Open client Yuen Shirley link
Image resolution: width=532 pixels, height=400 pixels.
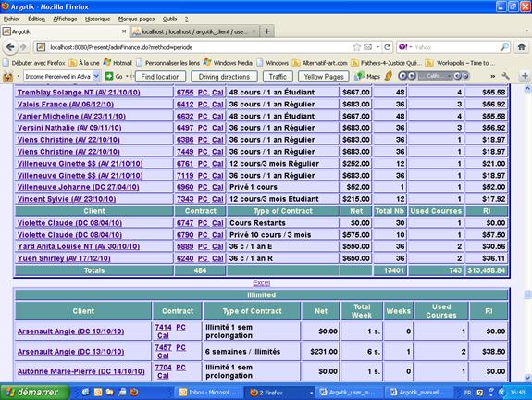click(64, 258)
